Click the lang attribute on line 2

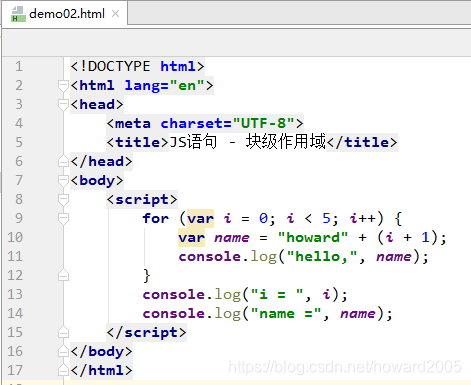coord(142,86)
